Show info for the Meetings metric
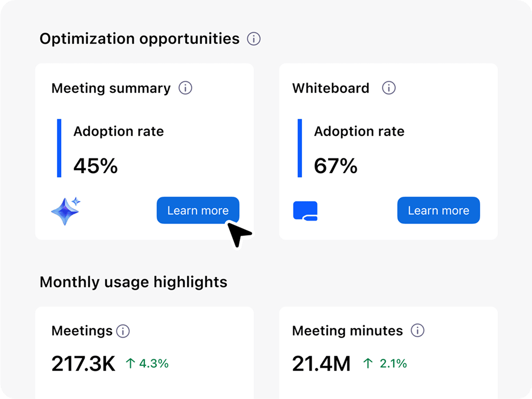532x399 pixels. coord(123,331)
